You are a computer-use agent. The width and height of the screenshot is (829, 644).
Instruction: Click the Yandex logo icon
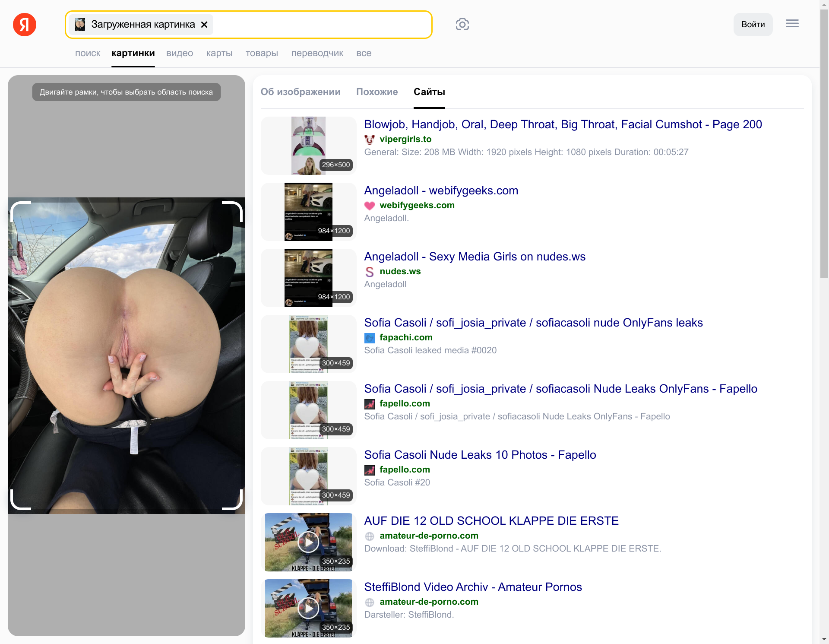click(25, 25)
